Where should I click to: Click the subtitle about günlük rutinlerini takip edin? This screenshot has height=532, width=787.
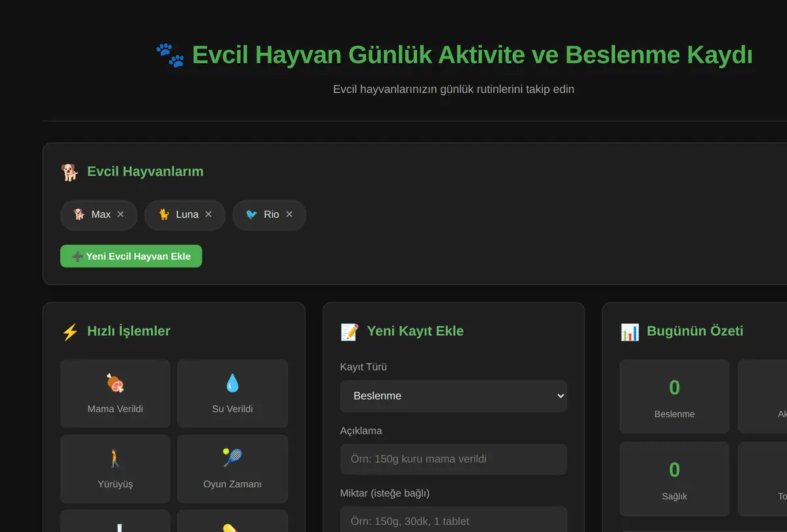(x=454, y=89)
